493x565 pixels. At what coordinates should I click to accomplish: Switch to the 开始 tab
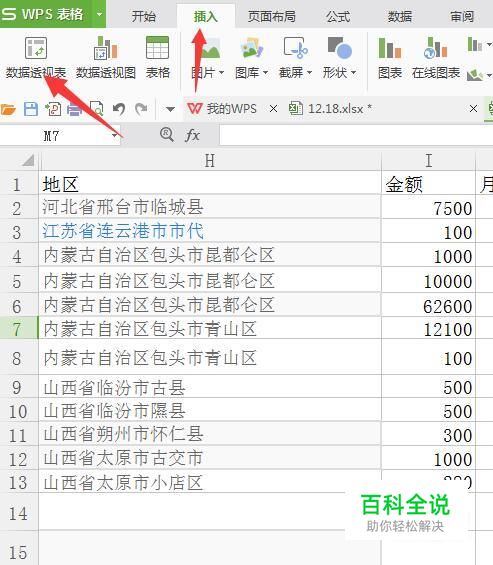(143, 16)
